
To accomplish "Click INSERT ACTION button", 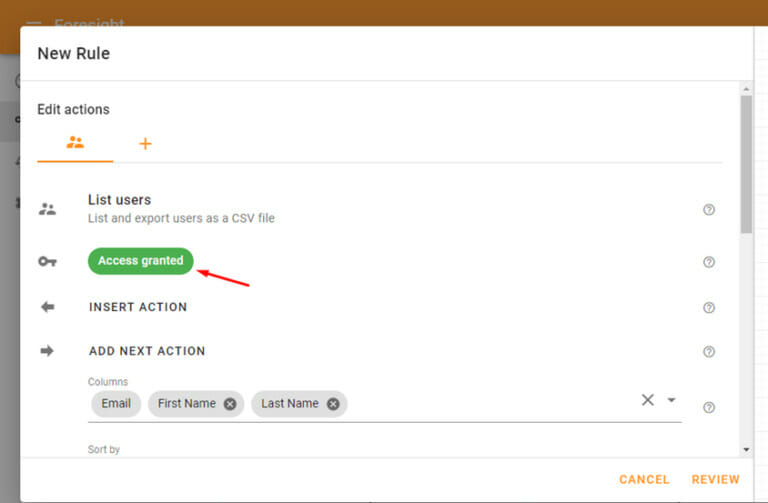I will 138,307.
